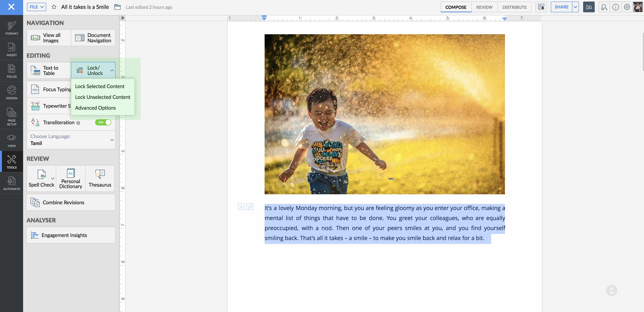Viewport: 644px width, 312px height.
Task: Click the left indent marker on ruler
Action: coord(264,18)
